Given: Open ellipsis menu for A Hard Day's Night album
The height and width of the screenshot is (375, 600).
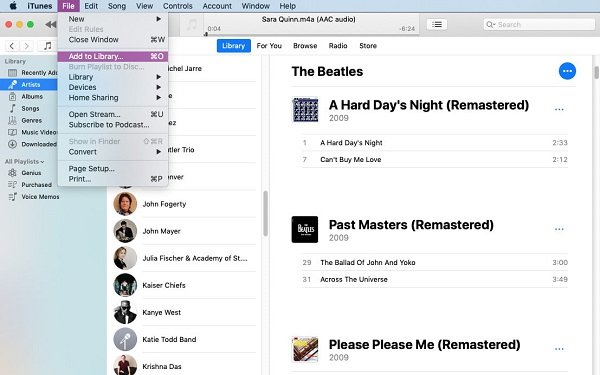Looking at the screenshot, I should [x=559, y=109].
